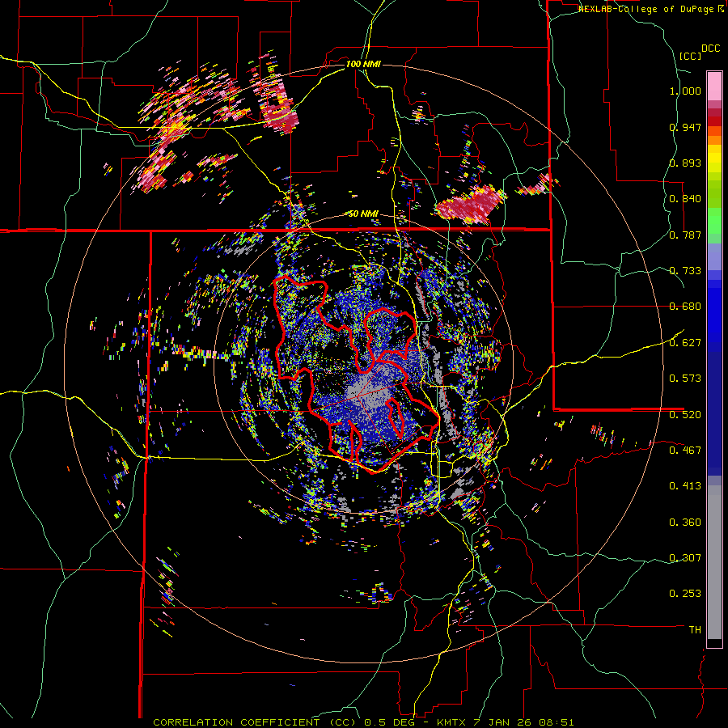Viewport: 728px width, 728px height.
Task: Click the [CC] unit label above scale
Action: 690,56
